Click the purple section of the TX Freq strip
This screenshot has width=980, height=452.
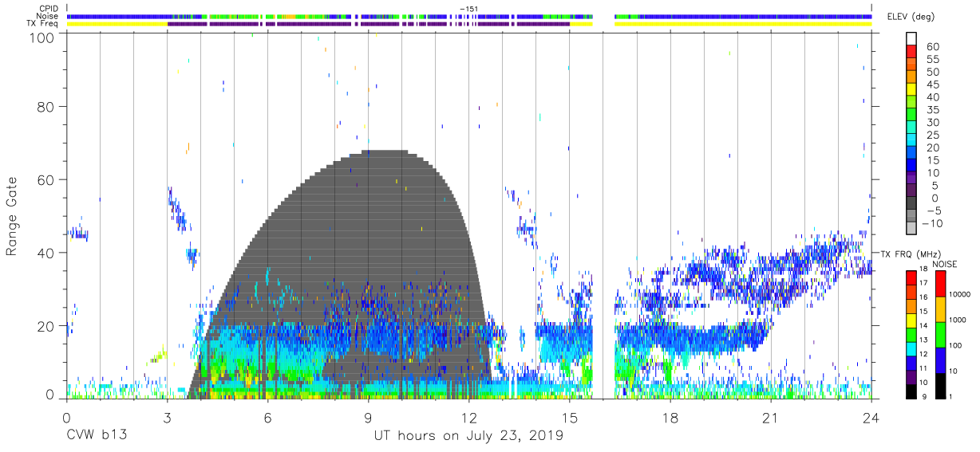point(367,24)
